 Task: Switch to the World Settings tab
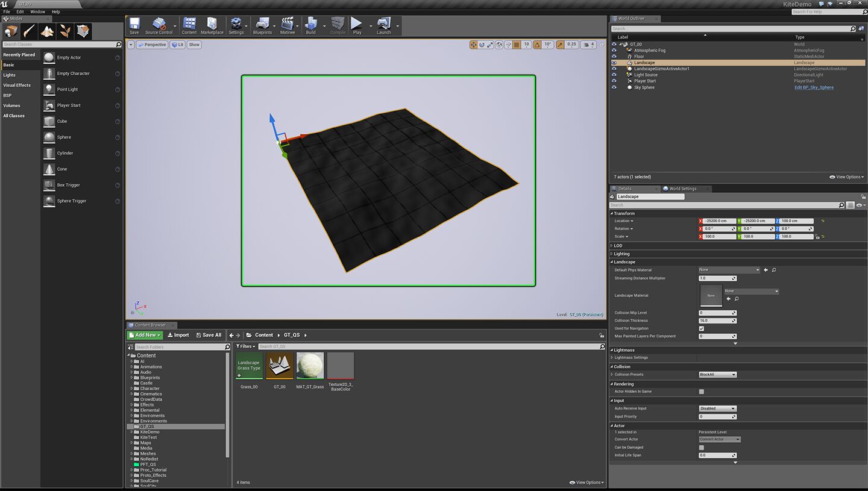pyautogui.click(x=682, y=189)
